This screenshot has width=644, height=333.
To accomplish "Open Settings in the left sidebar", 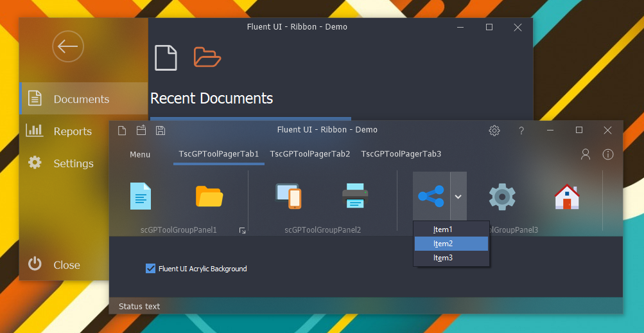I will (64, 163).
